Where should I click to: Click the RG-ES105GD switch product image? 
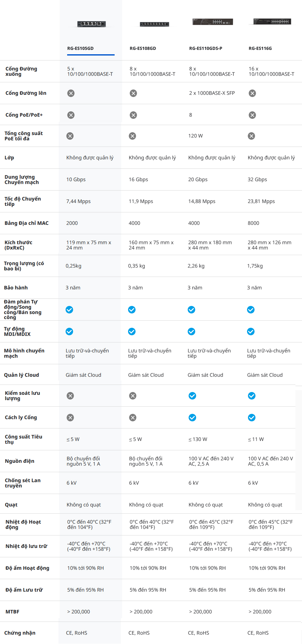(x=92, y=24)
